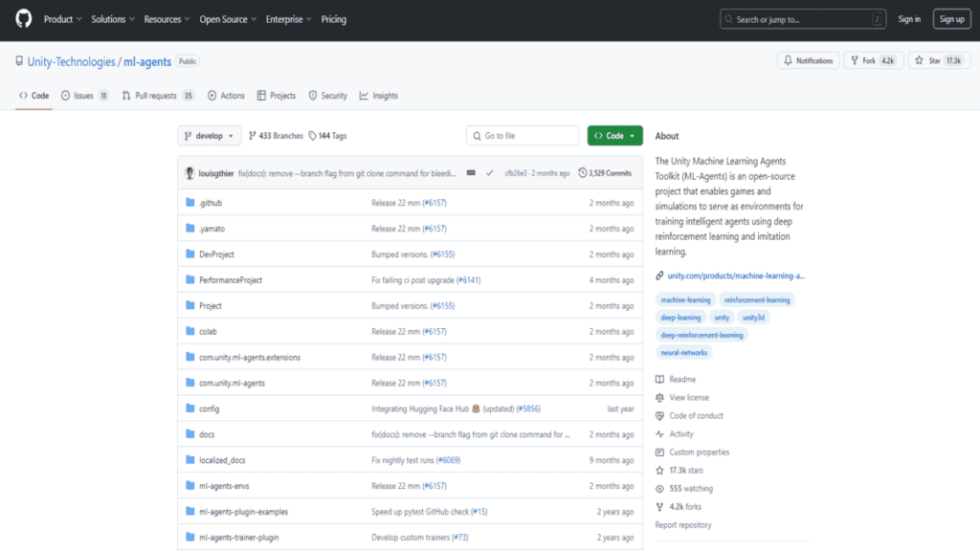This screenshot has width=980, height=551.
Task: Click the Custom properties icon
Action: point(659,452)
